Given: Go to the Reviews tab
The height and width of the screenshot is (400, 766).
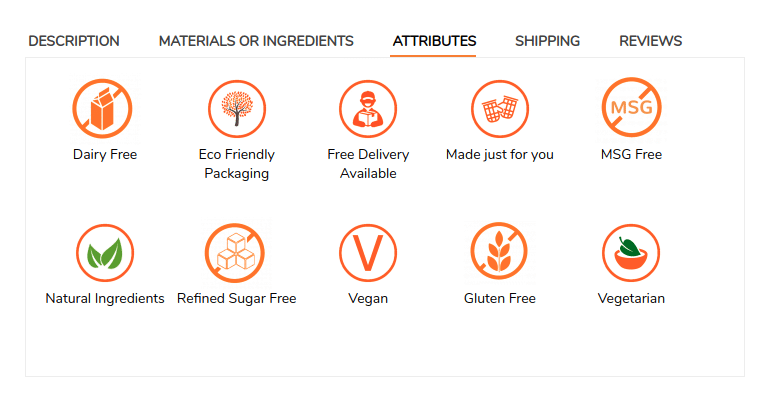Looking at the screenshot, I should 650,41.
